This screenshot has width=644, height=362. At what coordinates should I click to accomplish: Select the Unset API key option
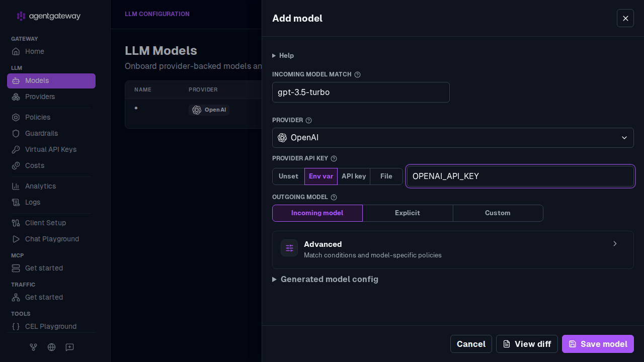(x=288, y=176)
